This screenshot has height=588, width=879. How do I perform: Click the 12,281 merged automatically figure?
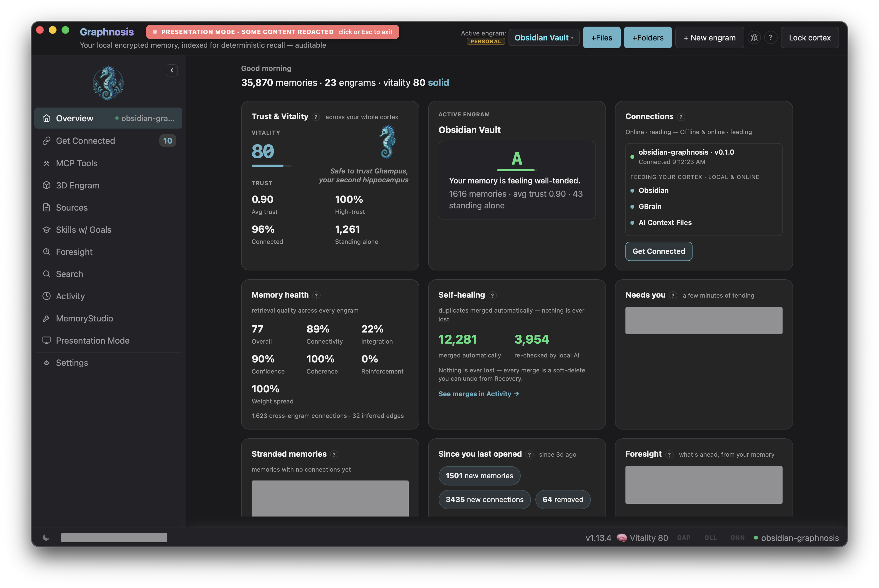tap(458, 339)
